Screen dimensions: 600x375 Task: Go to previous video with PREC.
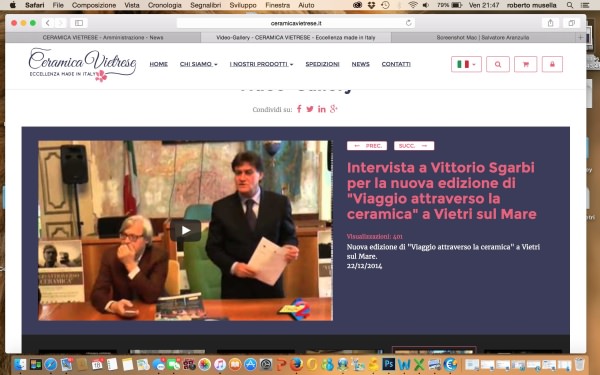[x=367, y=146]
